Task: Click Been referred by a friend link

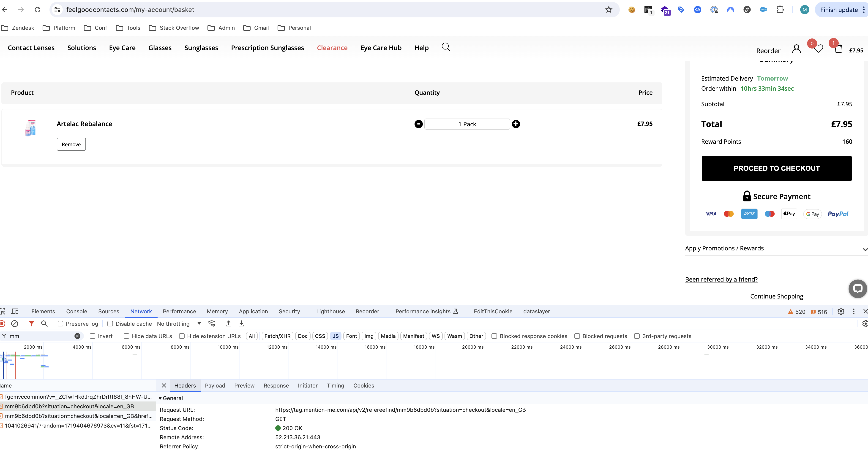Action: click(x=721, y=279)
